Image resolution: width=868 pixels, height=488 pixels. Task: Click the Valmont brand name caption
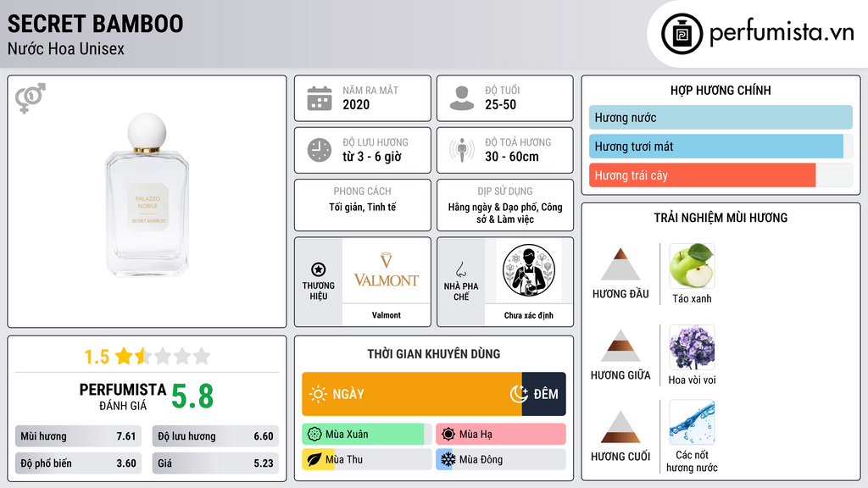pos(386,315)
